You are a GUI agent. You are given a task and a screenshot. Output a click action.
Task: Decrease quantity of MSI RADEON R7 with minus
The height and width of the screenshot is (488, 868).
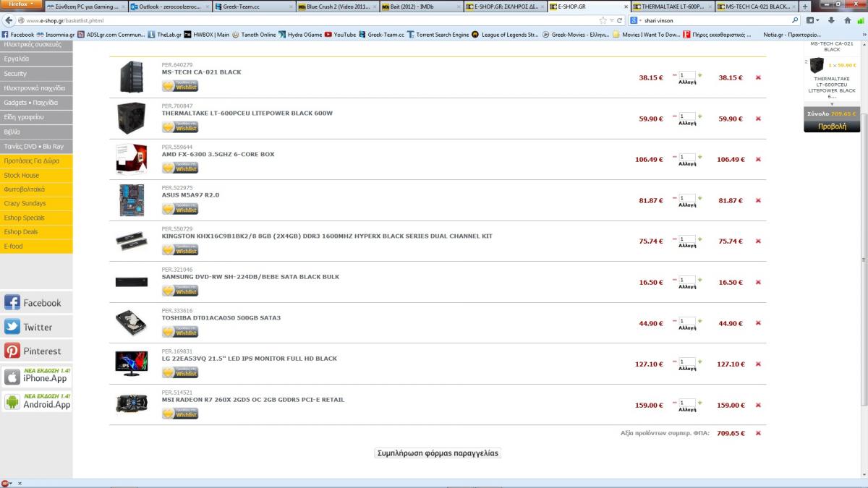pos(675,403)
